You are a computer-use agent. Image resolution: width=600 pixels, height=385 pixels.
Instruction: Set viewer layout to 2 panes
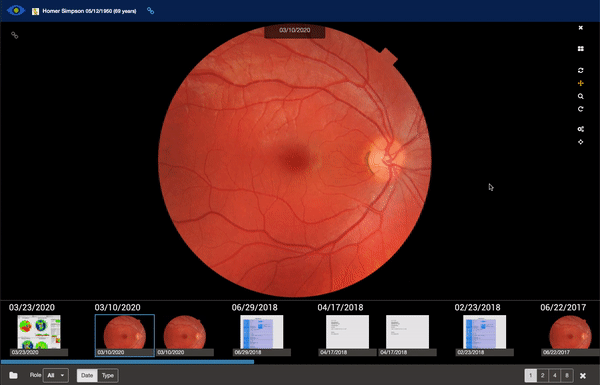point(543,375)
